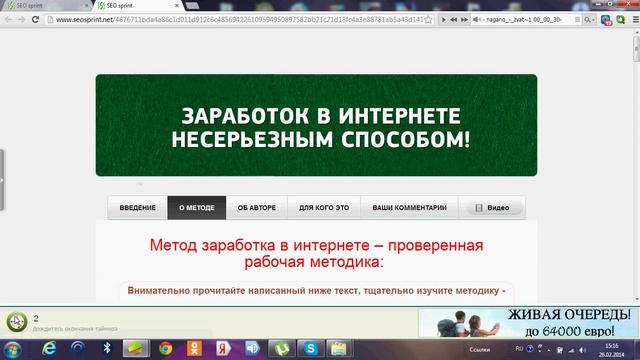Click the RU language indicator in the tray
This screenshot has width=640, height=360.
pos(519,349)
